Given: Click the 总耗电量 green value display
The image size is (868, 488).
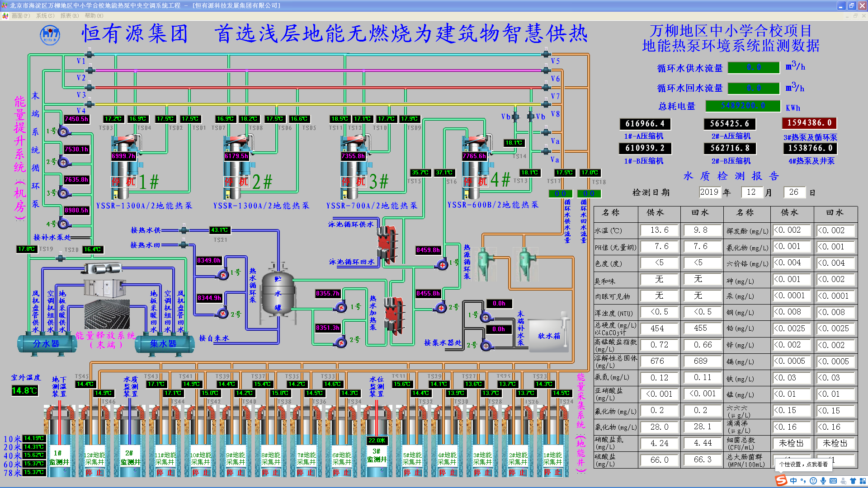Looking at the screenshot, I should (x=743, y=106).
